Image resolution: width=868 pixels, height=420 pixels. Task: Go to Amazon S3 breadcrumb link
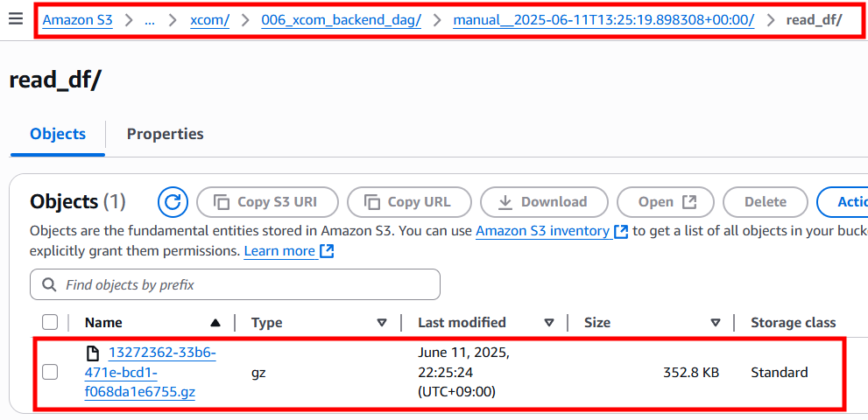77,21
